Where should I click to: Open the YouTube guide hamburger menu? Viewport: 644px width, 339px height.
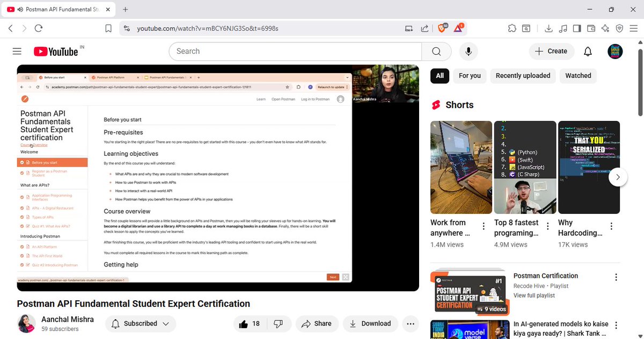pyautogui.click(x=17, y=51)
